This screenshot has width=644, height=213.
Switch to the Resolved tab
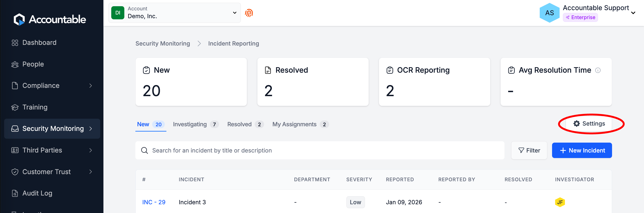(245, 124)
